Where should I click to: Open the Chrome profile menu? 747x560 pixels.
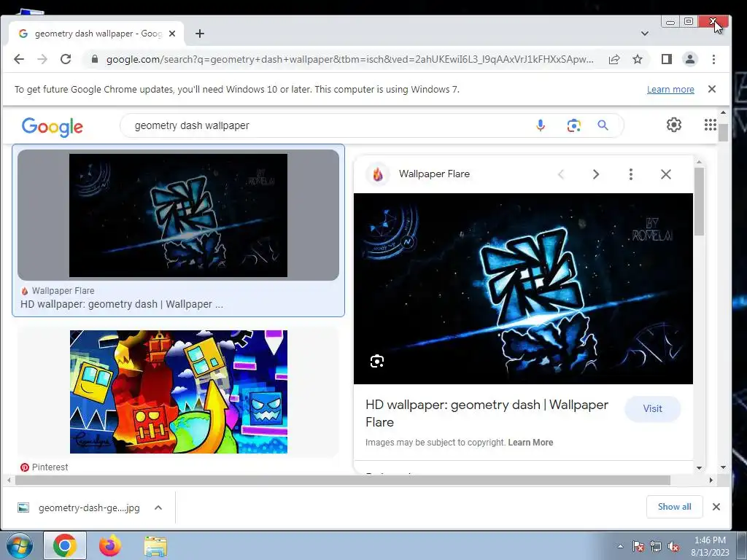[x=690, y=59]
